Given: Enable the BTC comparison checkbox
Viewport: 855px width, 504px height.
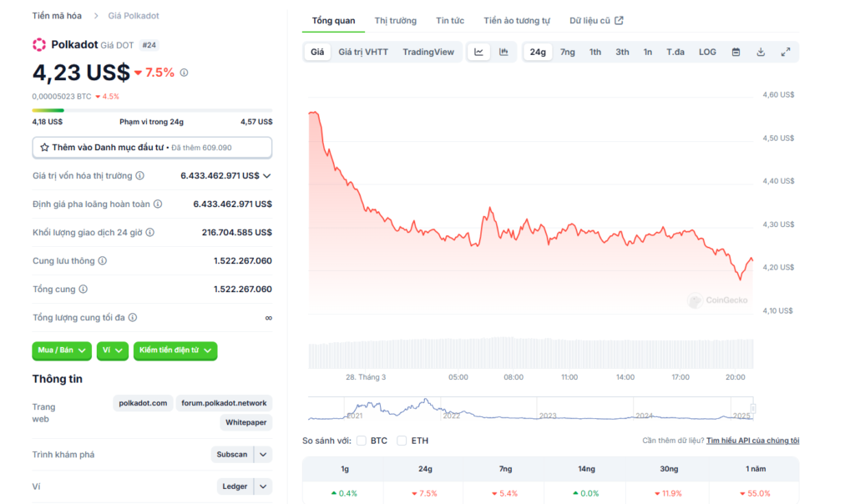Looking at the screenshot, I should [362, 441].
